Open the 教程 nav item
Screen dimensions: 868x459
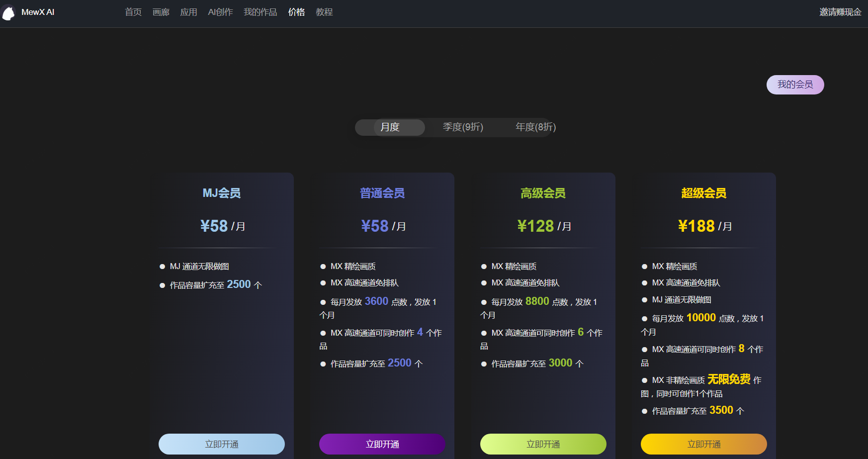[324, 12]
